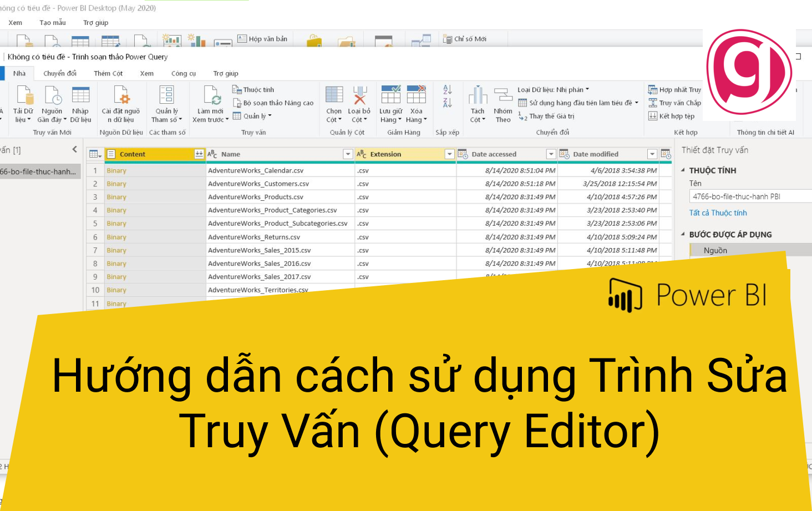812x511 pixels.
Task: Click Sử dụng hàng đầu tiên làm tiêu đề
Action: 578,102
